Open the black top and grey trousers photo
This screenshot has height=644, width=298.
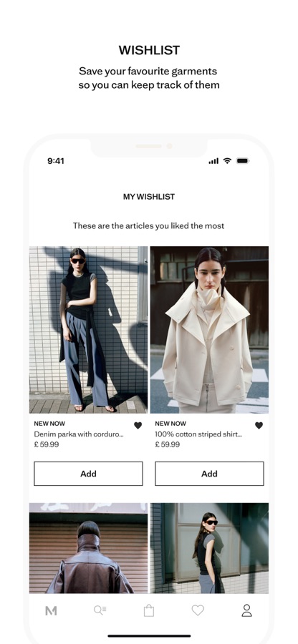coord(88,330)
